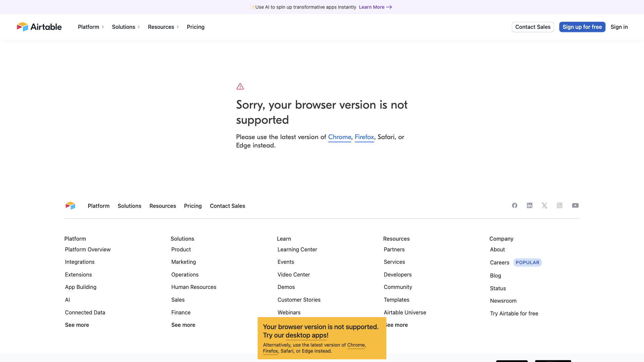This screenshot has width=644, height=362.
Task: Select Contact Sales in footer navigation bar
Action: click(227, 206)
